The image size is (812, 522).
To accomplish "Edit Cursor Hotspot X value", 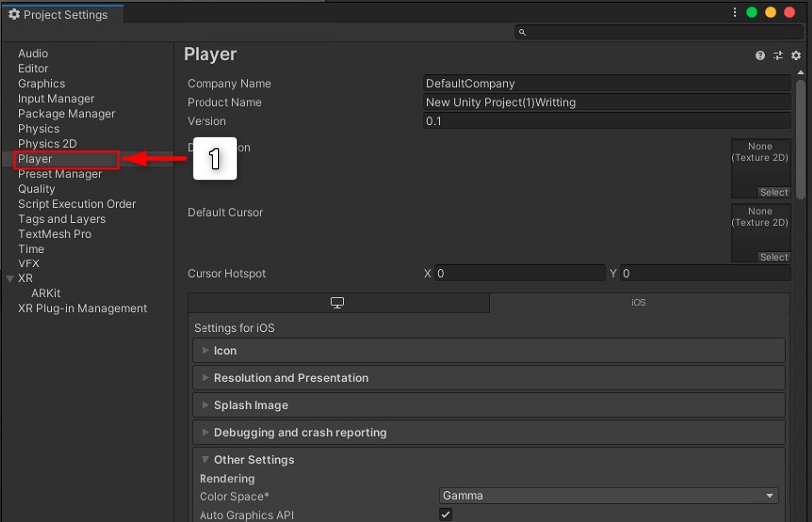I will (520, 273).
